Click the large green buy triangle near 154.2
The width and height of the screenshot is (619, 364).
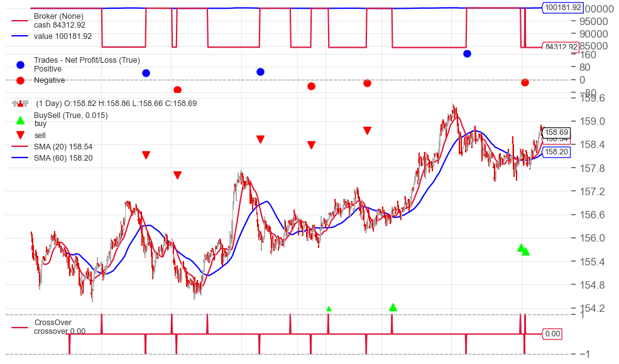[x=393, y=308]
